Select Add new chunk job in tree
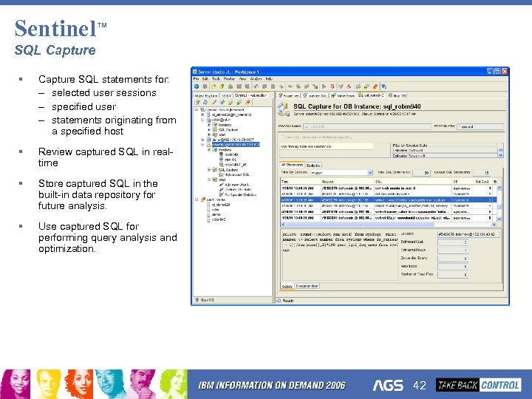 point(237,185)
